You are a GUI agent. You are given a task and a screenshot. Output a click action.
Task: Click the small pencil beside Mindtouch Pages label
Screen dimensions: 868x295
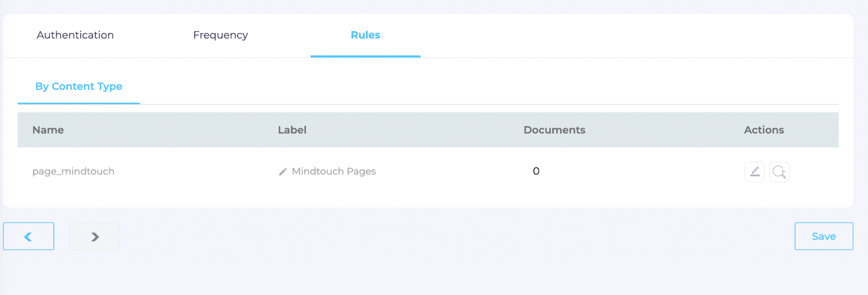pyautogui.click(x=283, y=172)
